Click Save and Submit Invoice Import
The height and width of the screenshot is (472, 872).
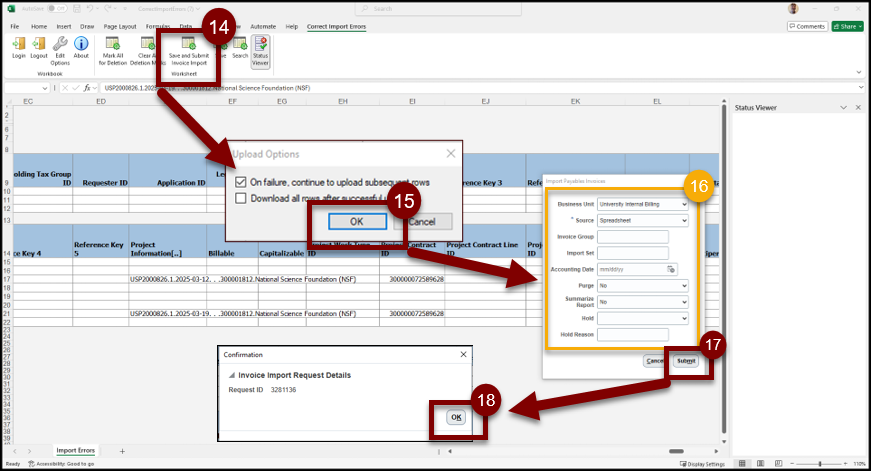coord(188,48)
